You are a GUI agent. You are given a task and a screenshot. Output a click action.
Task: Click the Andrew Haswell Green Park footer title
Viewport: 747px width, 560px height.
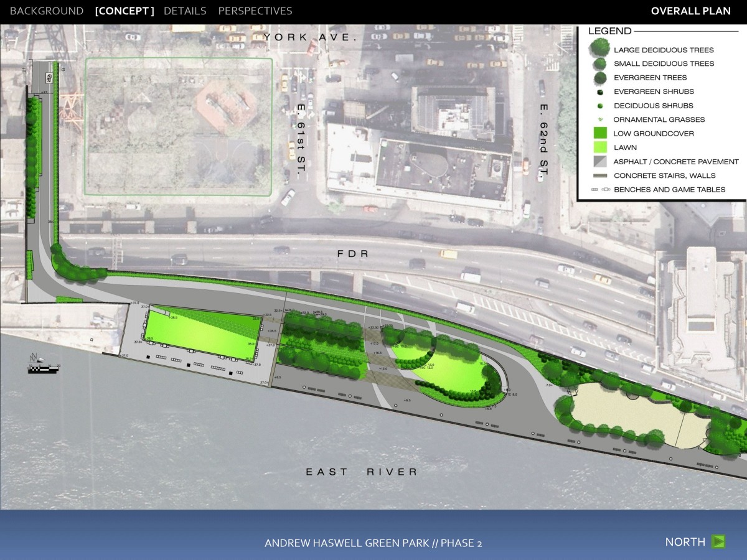pos(373,543)
